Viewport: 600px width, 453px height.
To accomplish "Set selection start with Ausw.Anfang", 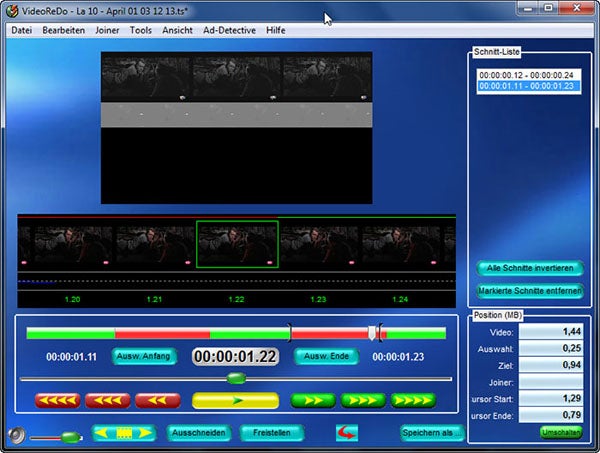I will [x=144, y=357].
